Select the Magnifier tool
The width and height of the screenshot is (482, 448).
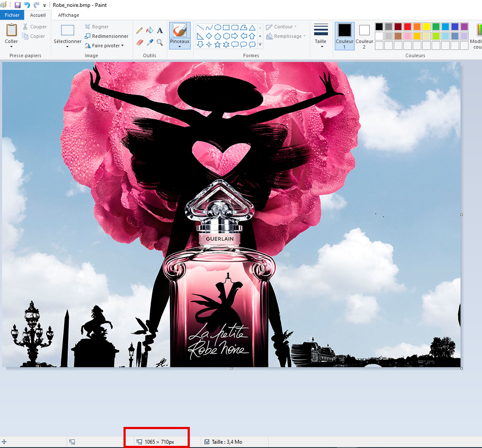(x=160, y=42)
